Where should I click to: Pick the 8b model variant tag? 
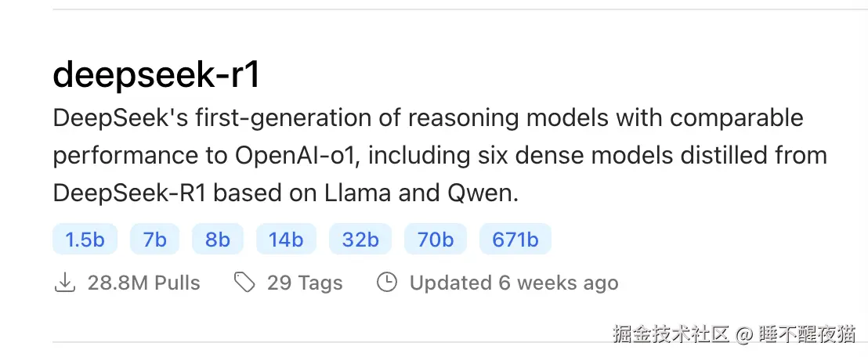click(217, 240)
